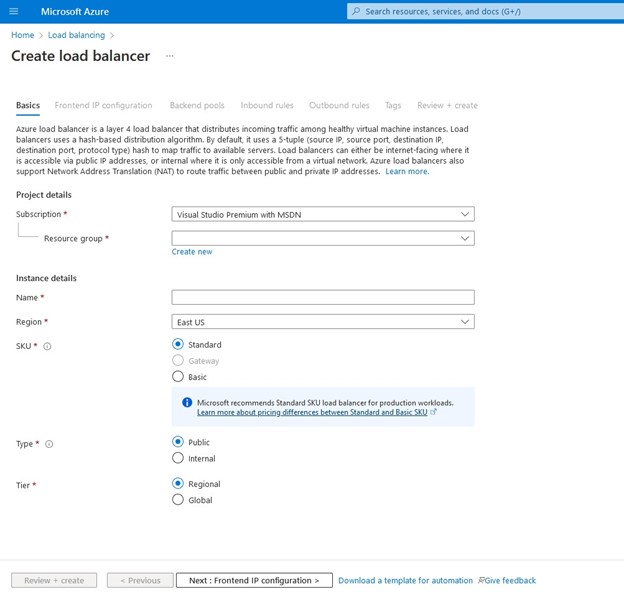Click the Project details heading
The width and height of the screenshot is (624, 597).
click(44, 195)
